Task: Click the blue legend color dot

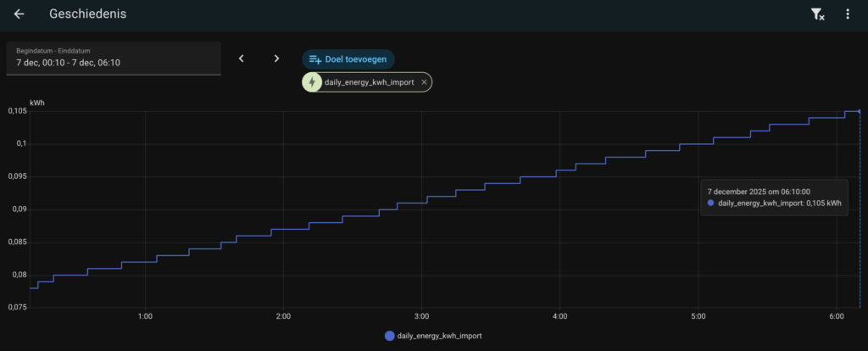Action: point(389,336)
